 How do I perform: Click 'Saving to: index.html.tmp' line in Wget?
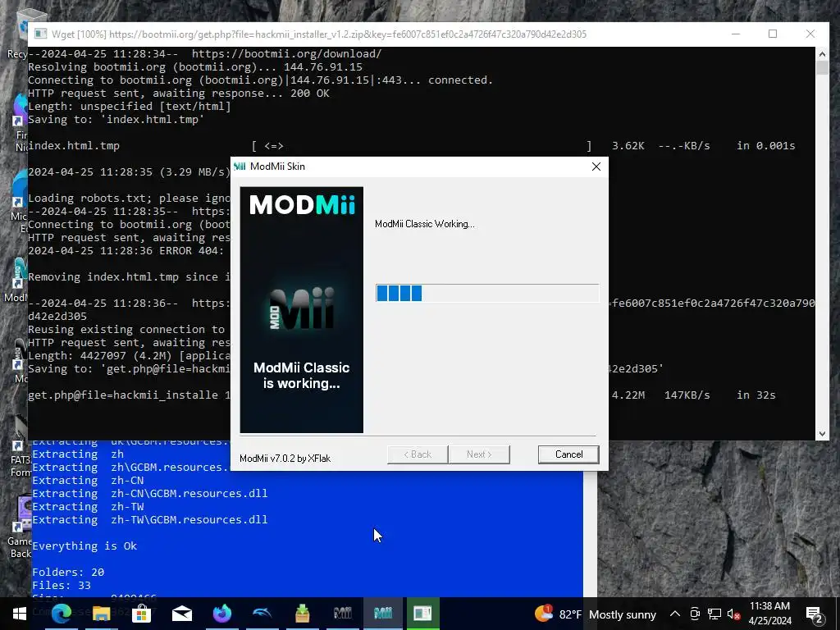point(116,120)
